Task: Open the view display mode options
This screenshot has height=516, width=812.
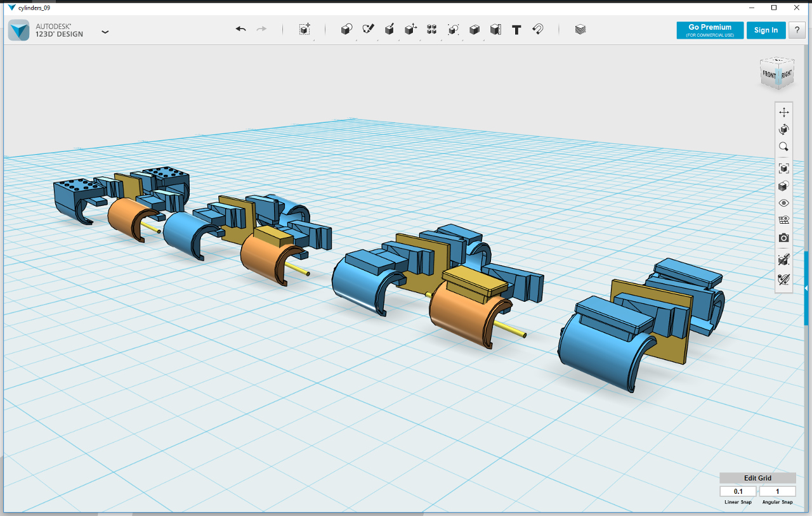Action: coord(784,186)
